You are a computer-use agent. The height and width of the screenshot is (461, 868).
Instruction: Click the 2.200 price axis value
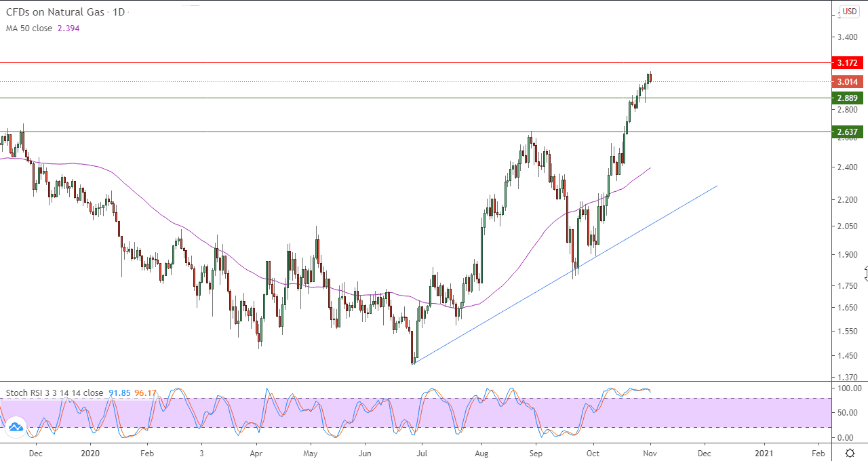848,200
